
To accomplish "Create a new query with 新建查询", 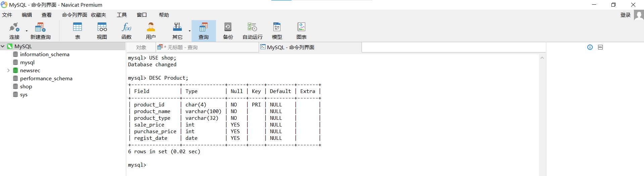I will (x=40, y=31).
